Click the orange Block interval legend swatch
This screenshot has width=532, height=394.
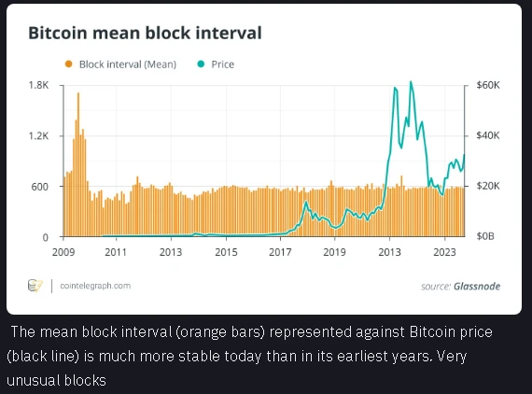[x=68, y=63]
